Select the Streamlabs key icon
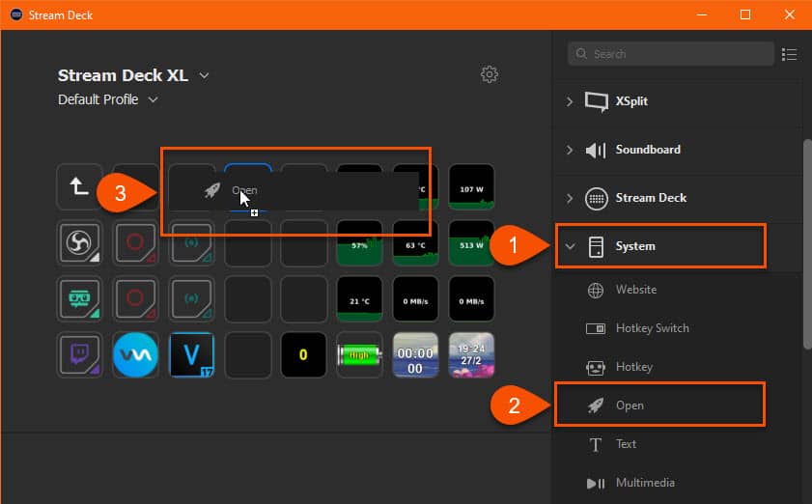Screen dimensions: 812x504 click(x=79, y=299)
